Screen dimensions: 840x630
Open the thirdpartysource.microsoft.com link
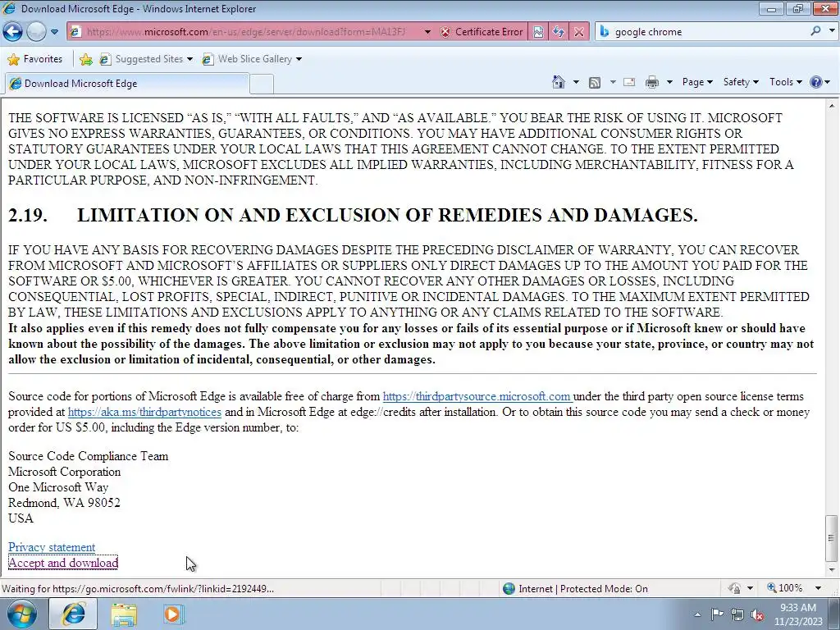[477, 396]
